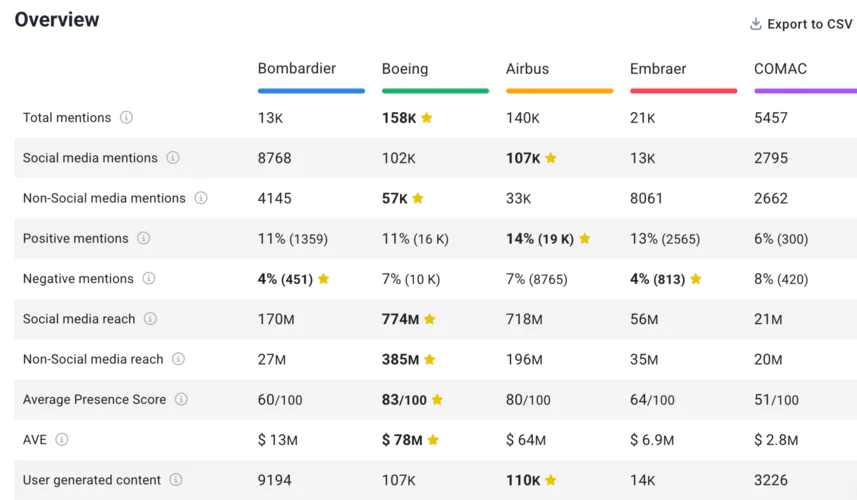Click the green color bar under Boeing

point(436,91)
